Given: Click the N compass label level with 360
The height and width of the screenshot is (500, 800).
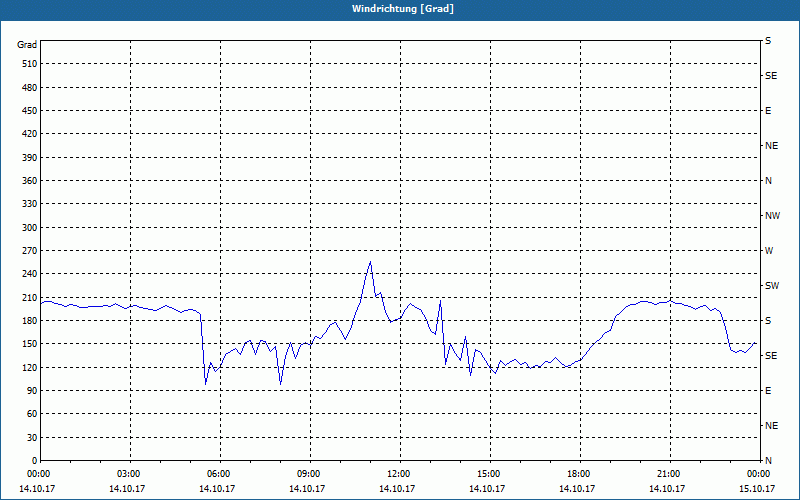Looking at the screenshot, I should 768,181.
